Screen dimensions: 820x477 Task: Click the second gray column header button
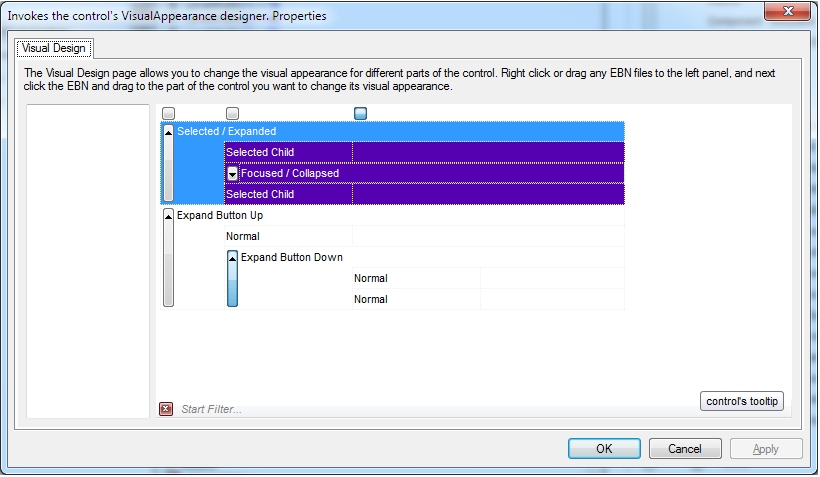pyautogui.click(x=232, y=113)
